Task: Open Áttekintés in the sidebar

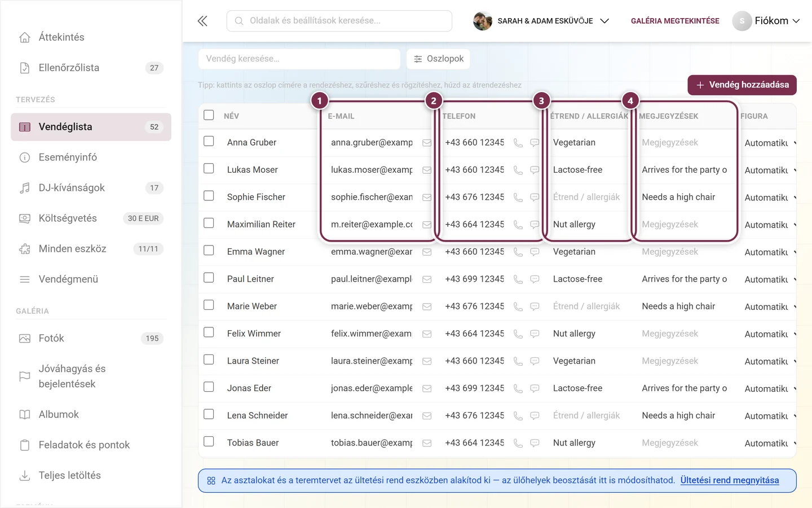Action: point(91,37)
